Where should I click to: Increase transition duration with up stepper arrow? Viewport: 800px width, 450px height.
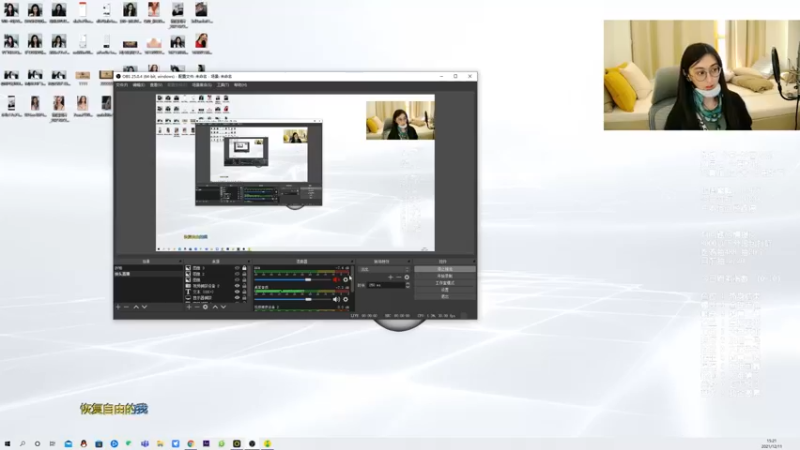click(408, 284)
